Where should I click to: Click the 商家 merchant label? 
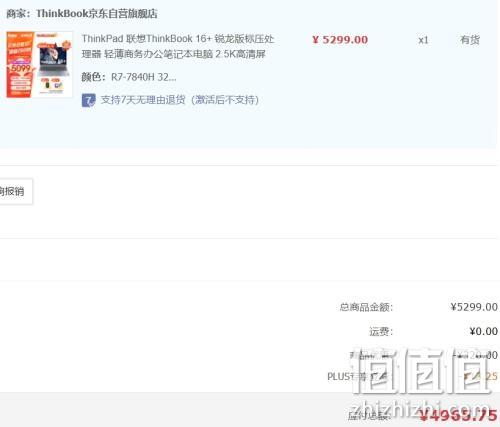tap(18, 14)
